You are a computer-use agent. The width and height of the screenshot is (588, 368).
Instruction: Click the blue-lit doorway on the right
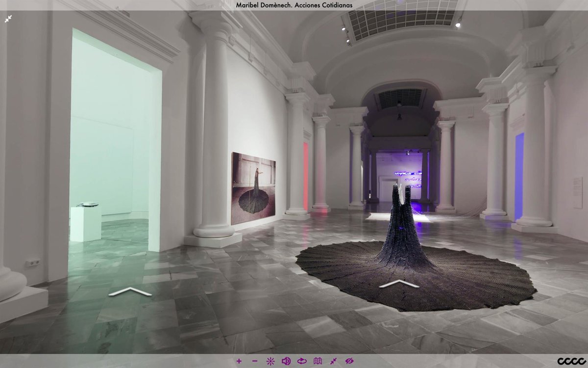(519, 176)
